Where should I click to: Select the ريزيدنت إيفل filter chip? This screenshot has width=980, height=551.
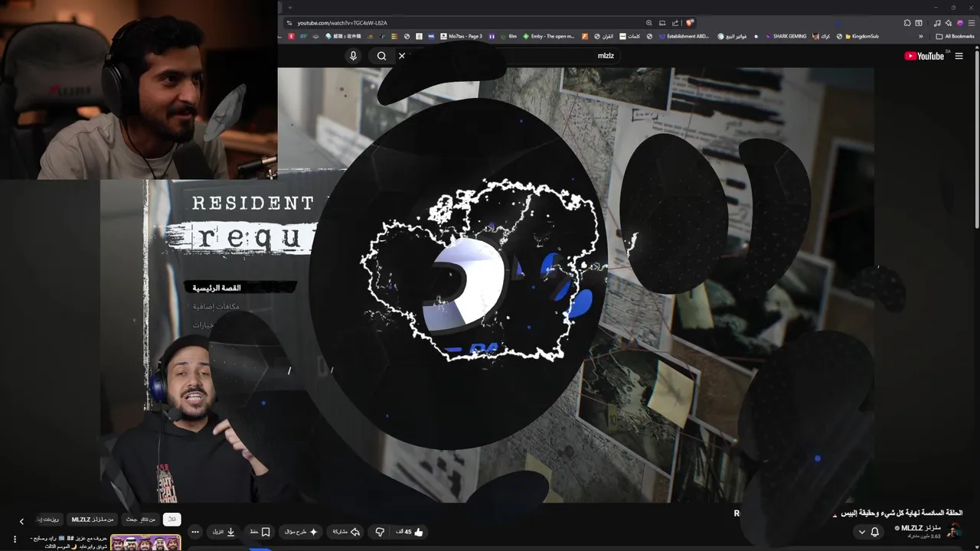click(47, 520)
